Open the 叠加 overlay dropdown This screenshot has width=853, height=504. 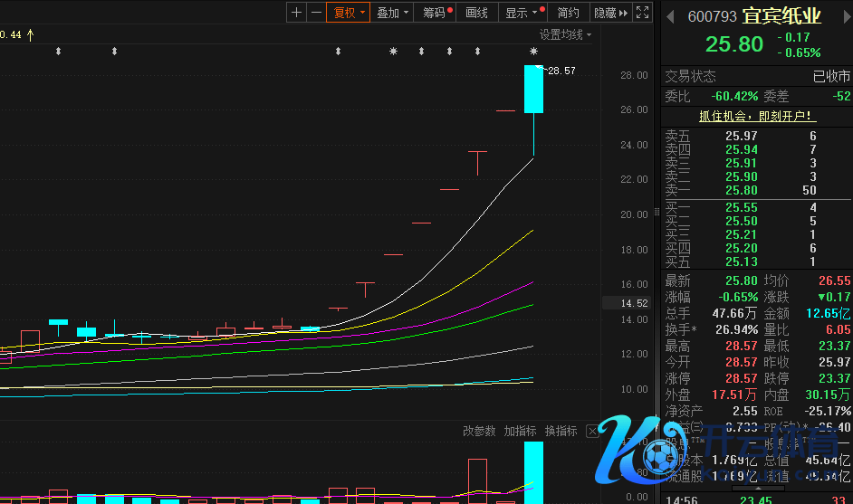(392, 13)
